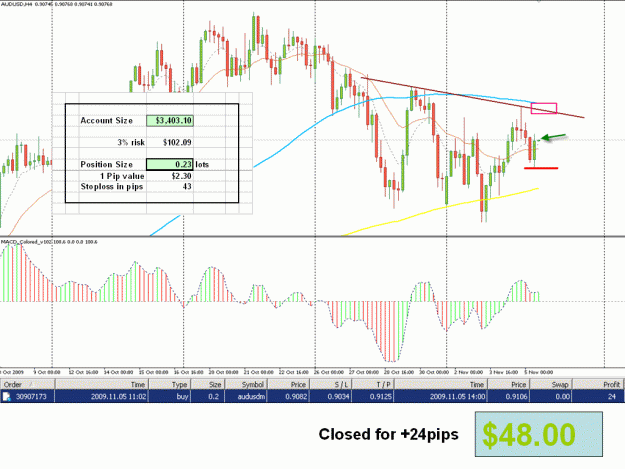Image resolution: width=625 pixels, height=469 pixels.
Task: Click the stop loss value 0.9034
Action: coord(338,396)
